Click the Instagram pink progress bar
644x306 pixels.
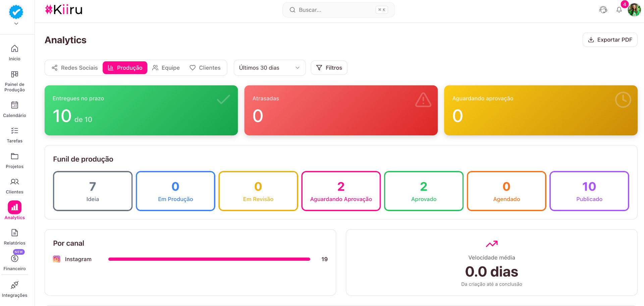209,259
